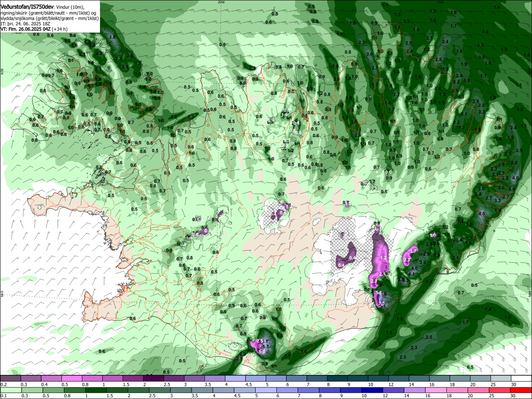Click the upper row swatch labeled 16
Screen dimensions: 532x399
[x=439, y=378]
